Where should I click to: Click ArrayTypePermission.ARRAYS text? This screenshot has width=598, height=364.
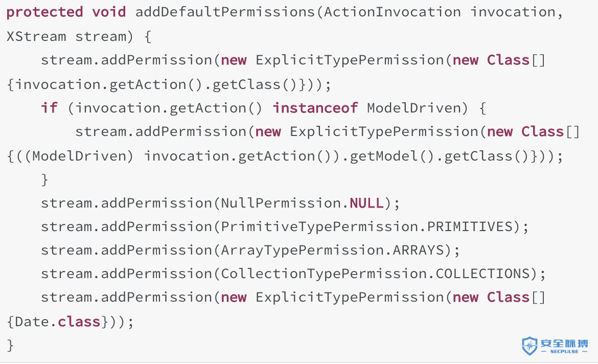(x=333, y=251)
